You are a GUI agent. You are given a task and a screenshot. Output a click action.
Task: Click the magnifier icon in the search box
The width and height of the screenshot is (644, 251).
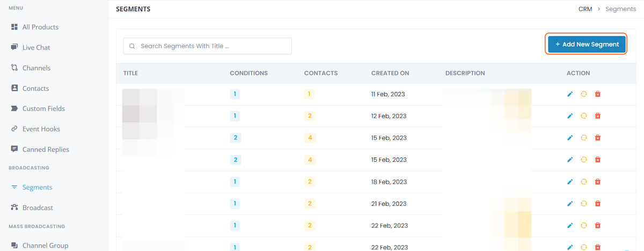coord(132,46)
